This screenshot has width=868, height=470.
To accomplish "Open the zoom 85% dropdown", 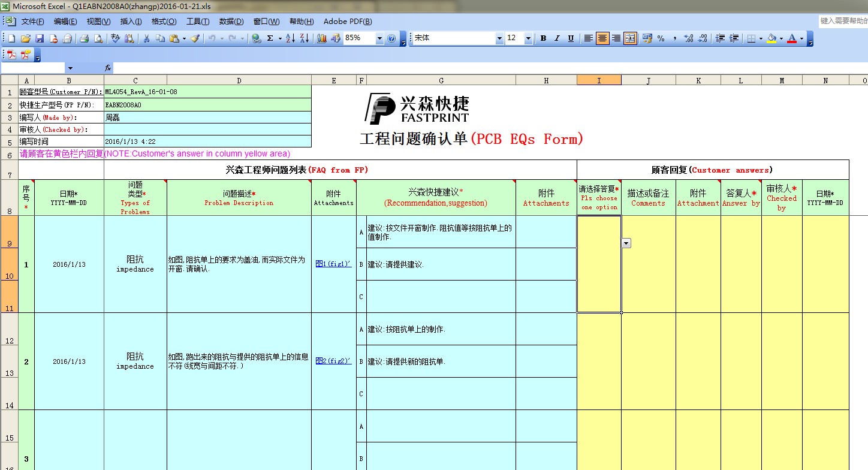I will [x=379, y=38].
